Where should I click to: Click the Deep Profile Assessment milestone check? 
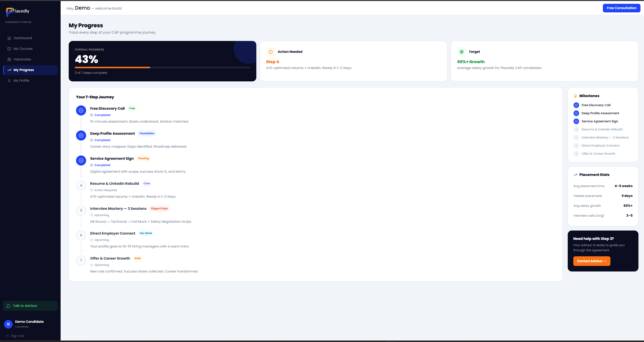coord(576,113)
